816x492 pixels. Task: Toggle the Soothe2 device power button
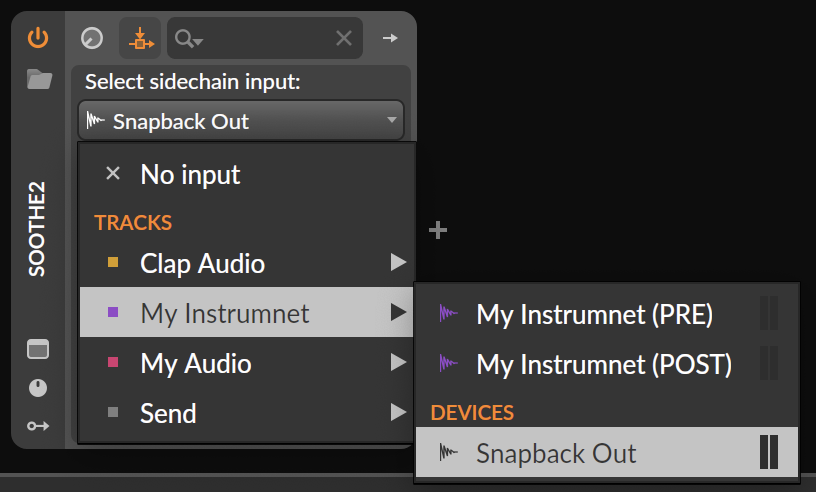tap(38, 38)
